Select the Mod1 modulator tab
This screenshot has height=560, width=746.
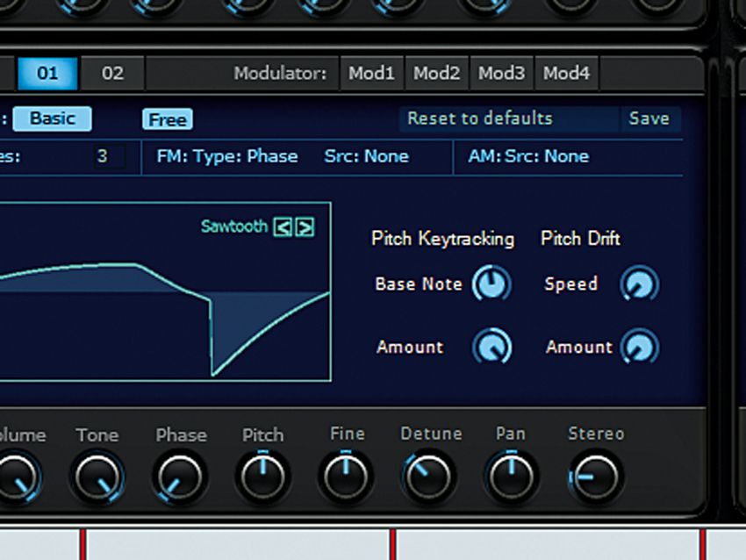click(x=371, y=74)
